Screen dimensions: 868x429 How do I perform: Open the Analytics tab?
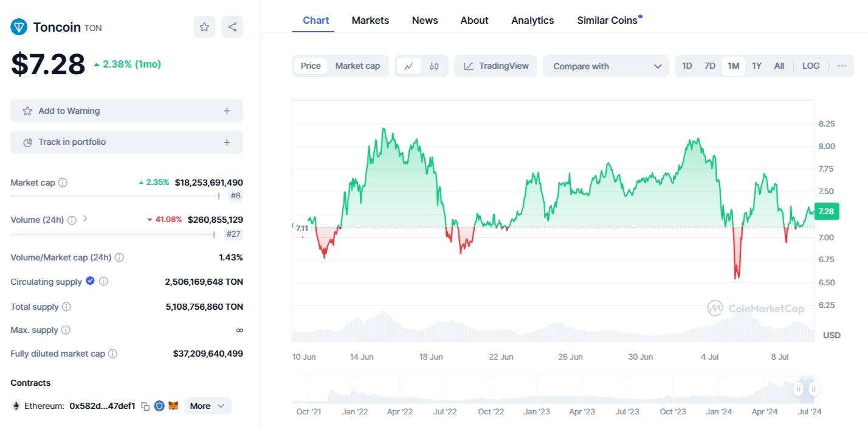coord(532,20)
